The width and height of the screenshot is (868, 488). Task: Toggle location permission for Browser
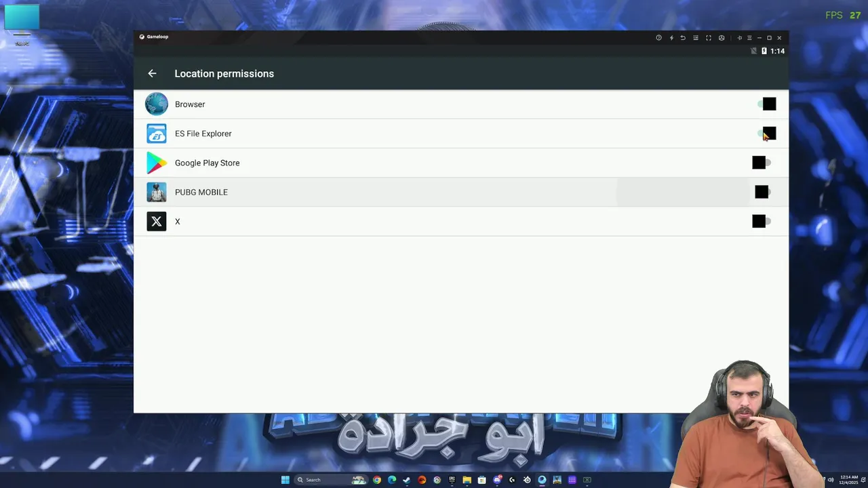(767, 104)
